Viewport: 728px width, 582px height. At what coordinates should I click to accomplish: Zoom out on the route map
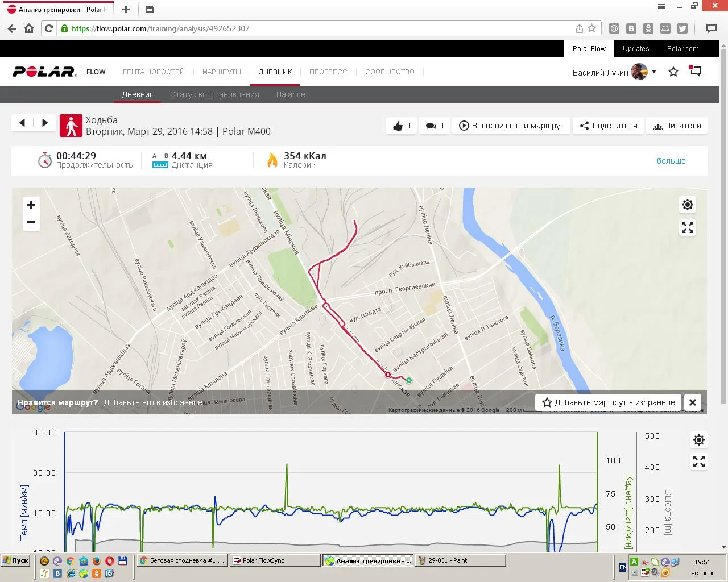click(31, 222)
